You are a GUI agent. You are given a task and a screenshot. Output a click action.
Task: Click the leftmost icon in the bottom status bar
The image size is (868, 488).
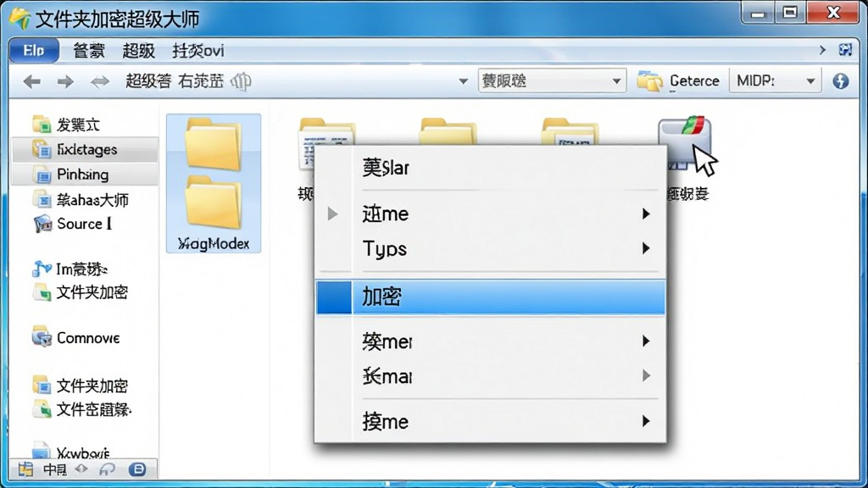click(25, 469)
